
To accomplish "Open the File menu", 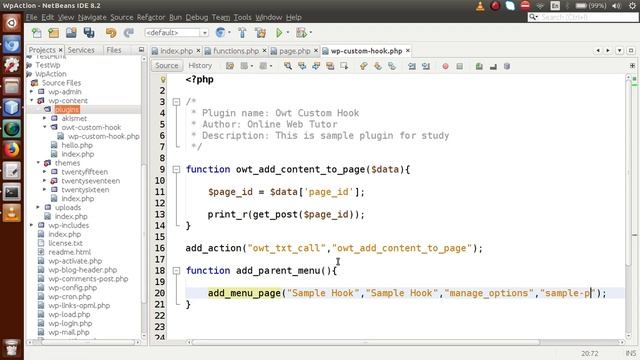I will tap(31, 17).
